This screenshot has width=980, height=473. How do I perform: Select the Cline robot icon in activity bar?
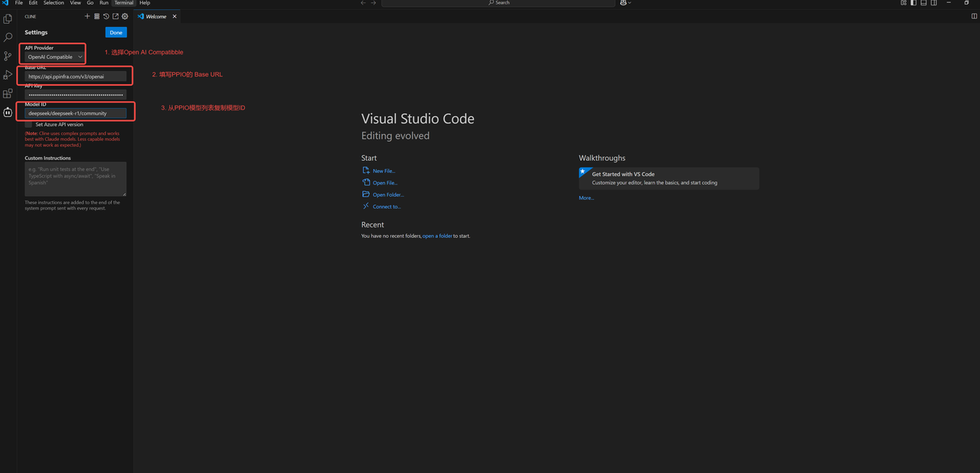8,112
